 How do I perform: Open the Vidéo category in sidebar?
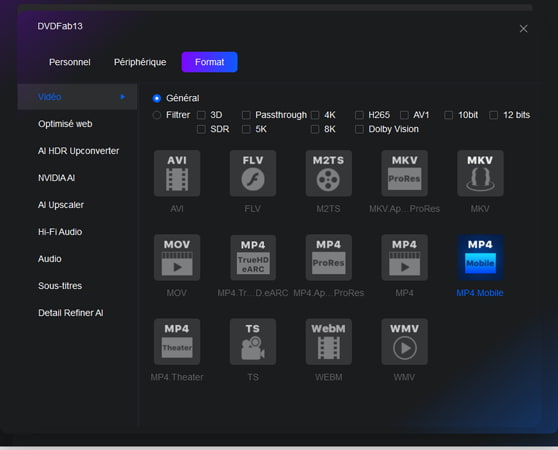[x=77, y=97]
